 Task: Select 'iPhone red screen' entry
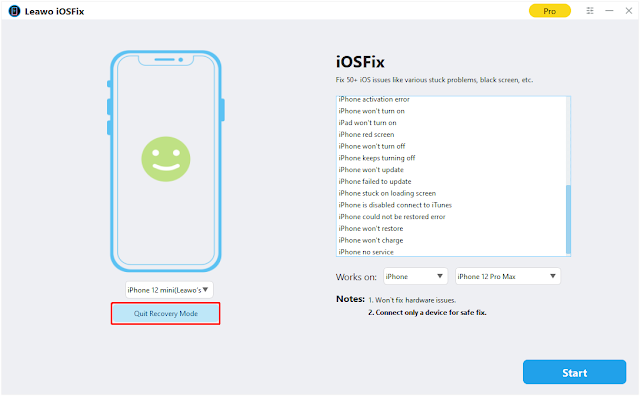(x=366, y=135)
